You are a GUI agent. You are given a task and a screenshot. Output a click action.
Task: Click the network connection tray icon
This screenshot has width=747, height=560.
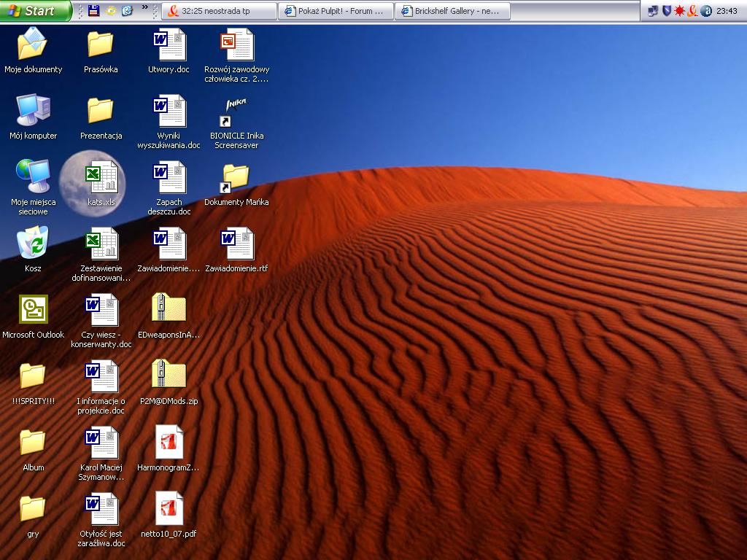click(652, 10)
